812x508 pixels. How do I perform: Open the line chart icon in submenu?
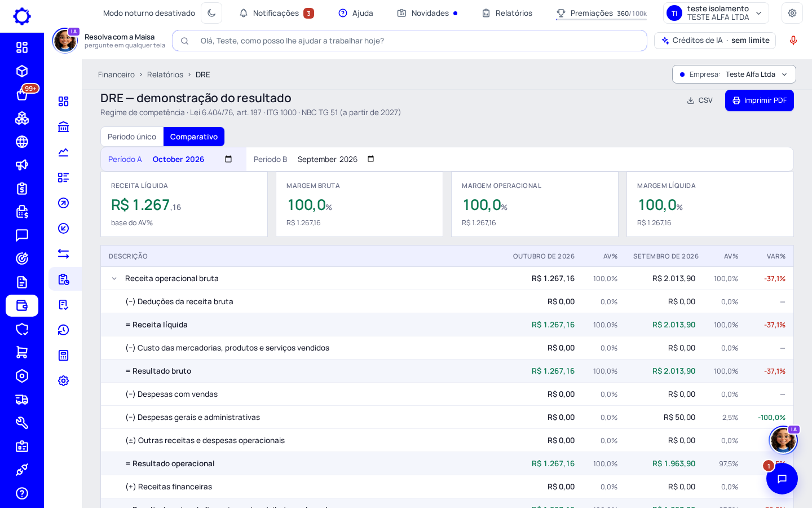tap(64, 152)
